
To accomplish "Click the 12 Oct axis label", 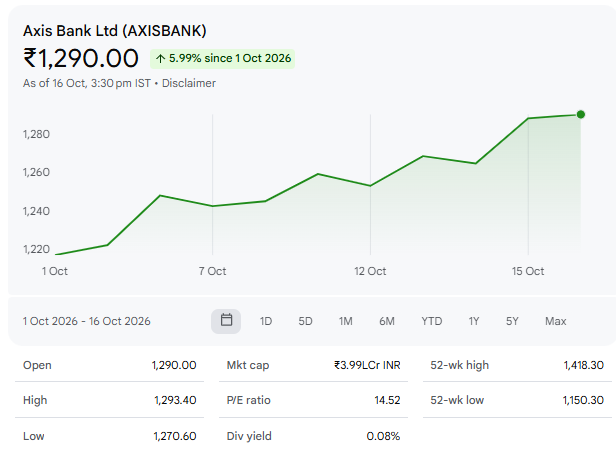I will (x=370, y=271).
